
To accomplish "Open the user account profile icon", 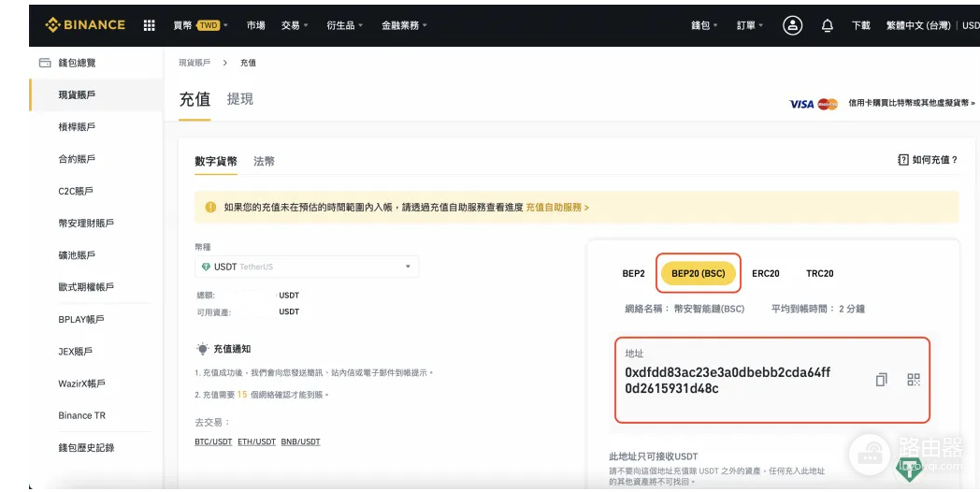I will point(792,25).
